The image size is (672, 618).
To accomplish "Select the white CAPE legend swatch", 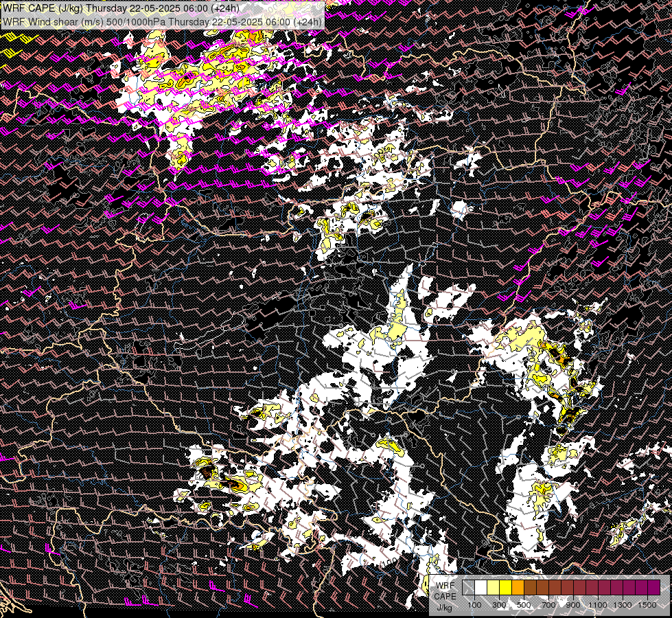I will click(481, 587).
